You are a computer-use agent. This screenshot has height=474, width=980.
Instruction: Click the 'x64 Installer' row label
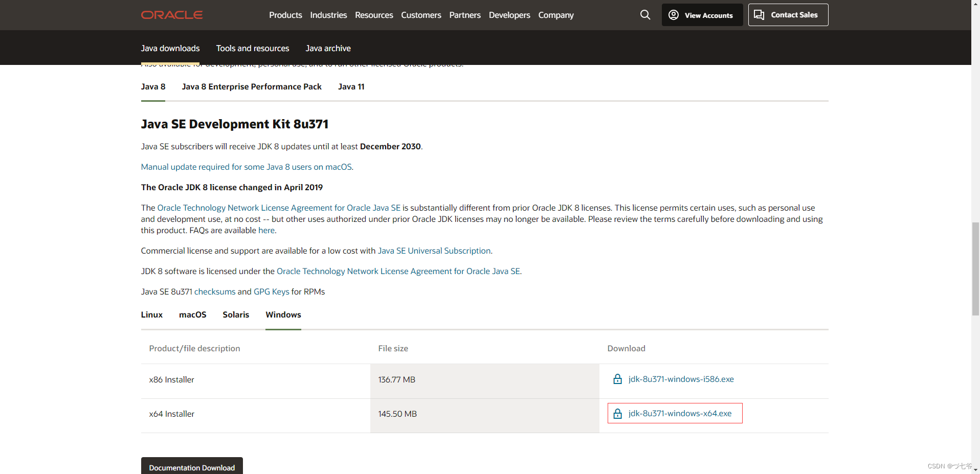[x=172, y=414]
